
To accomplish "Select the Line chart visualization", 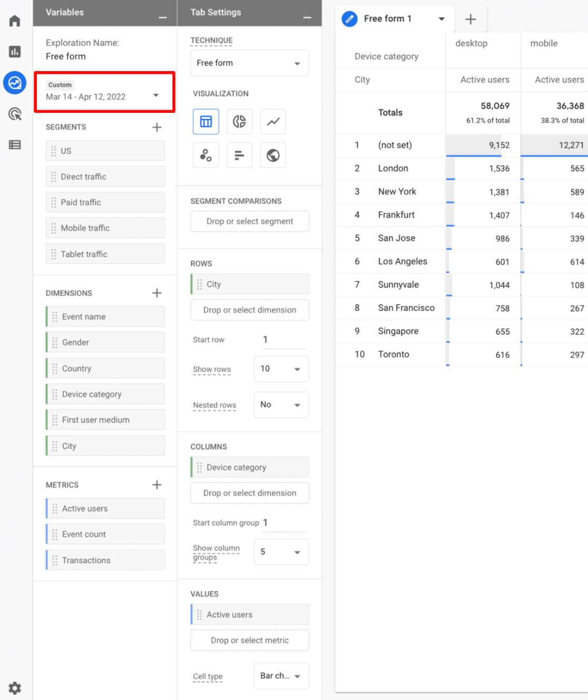I will [273, 122].
